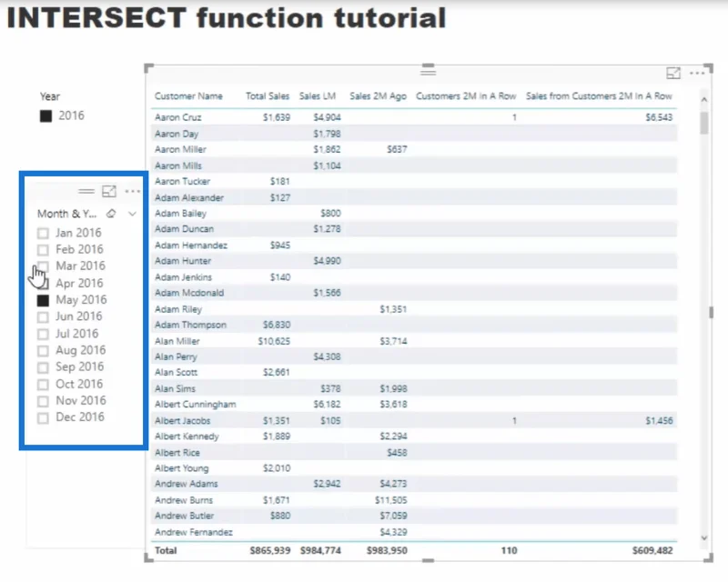Viewport: 728px width, 582px height.
Task: Click the $10,625 Total Sales cell
Action: coord(274,341)
